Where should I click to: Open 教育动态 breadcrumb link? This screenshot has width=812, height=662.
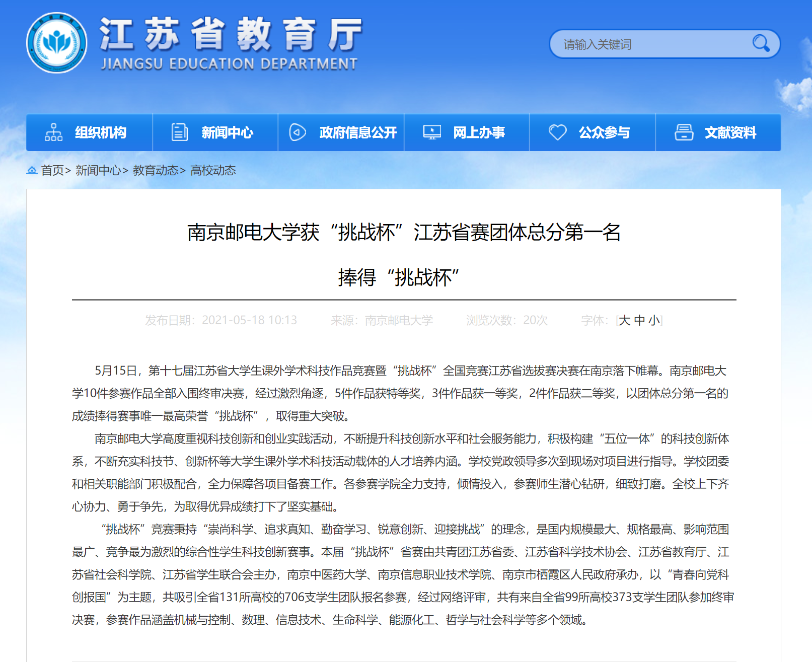point(156,171)
